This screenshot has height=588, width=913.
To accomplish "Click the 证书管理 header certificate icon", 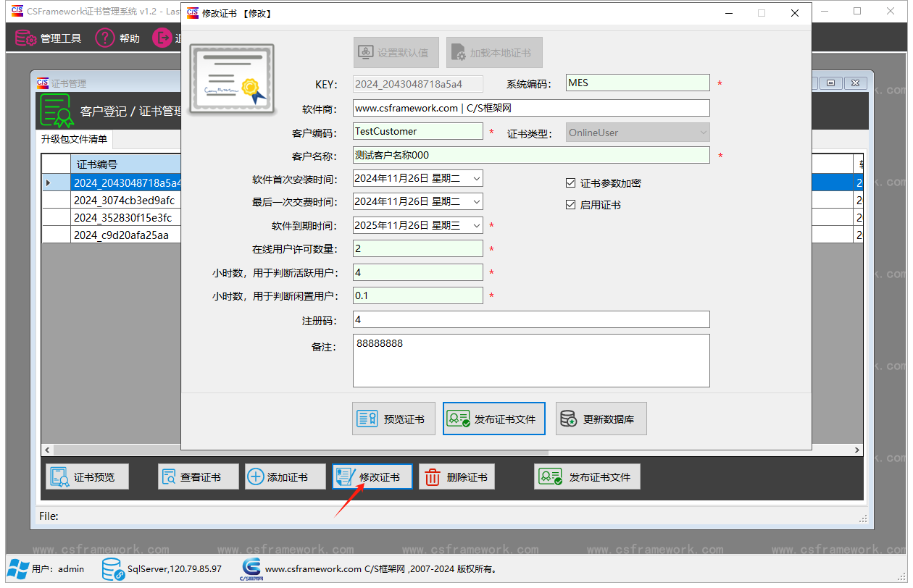I will 56,110.
